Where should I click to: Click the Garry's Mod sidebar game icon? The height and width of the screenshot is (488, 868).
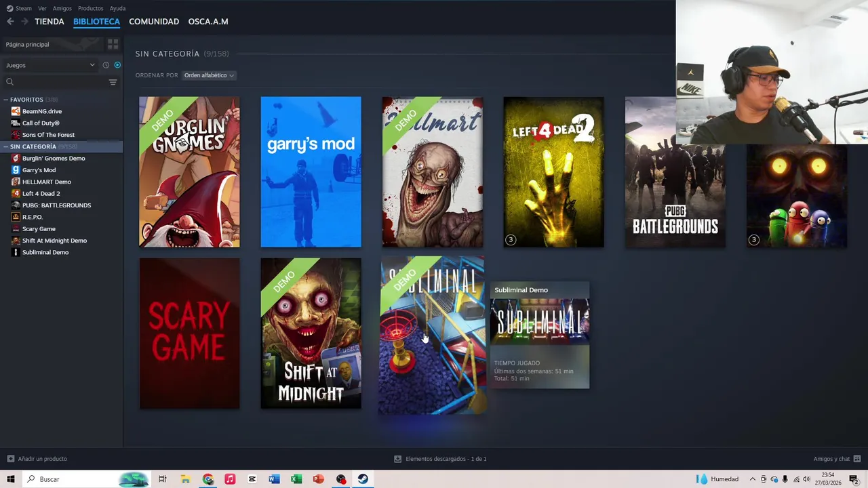16,170
